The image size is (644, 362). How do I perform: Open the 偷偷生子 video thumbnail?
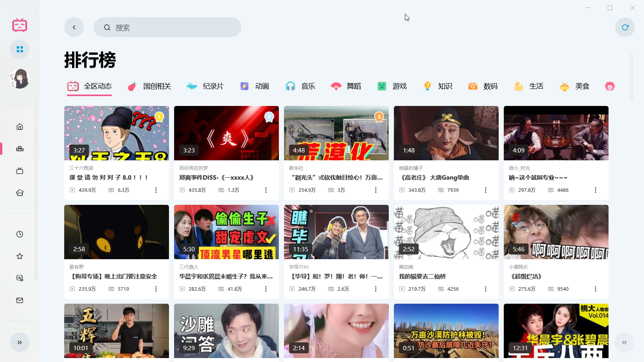(x=226, y=232)
